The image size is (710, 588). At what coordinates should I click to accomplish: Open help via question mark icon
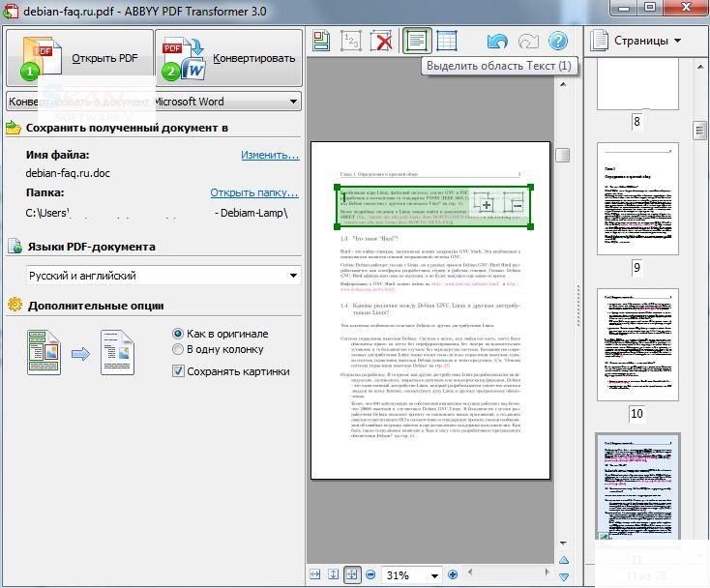[558, 42]
